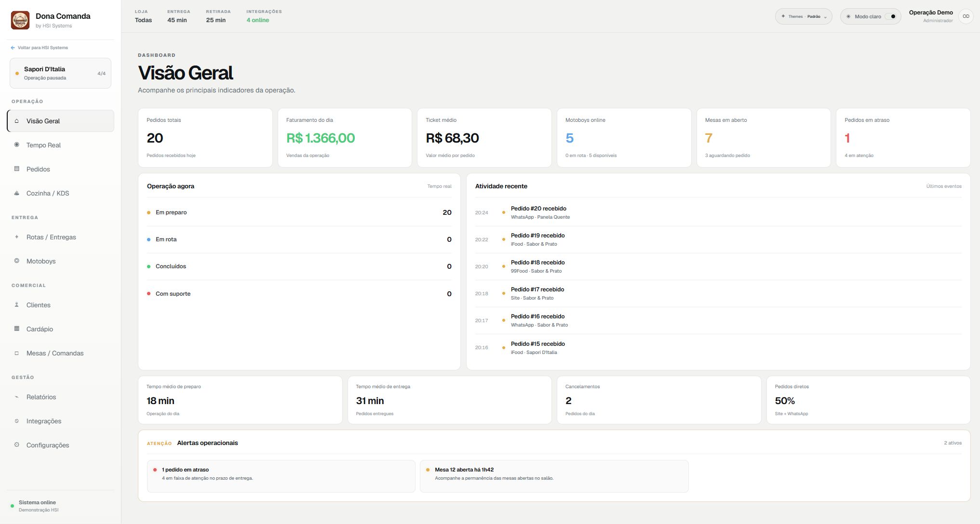Click the 1 pedido em atraso alert

coord(281,476)
